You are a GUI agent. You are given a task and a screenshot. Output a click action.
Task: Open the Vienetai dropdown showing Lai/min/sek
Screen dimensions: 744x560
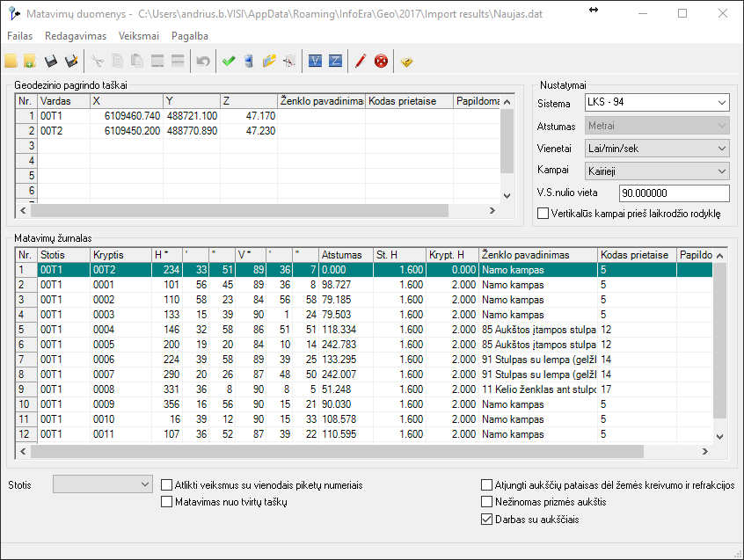click(x=657, y=149)
